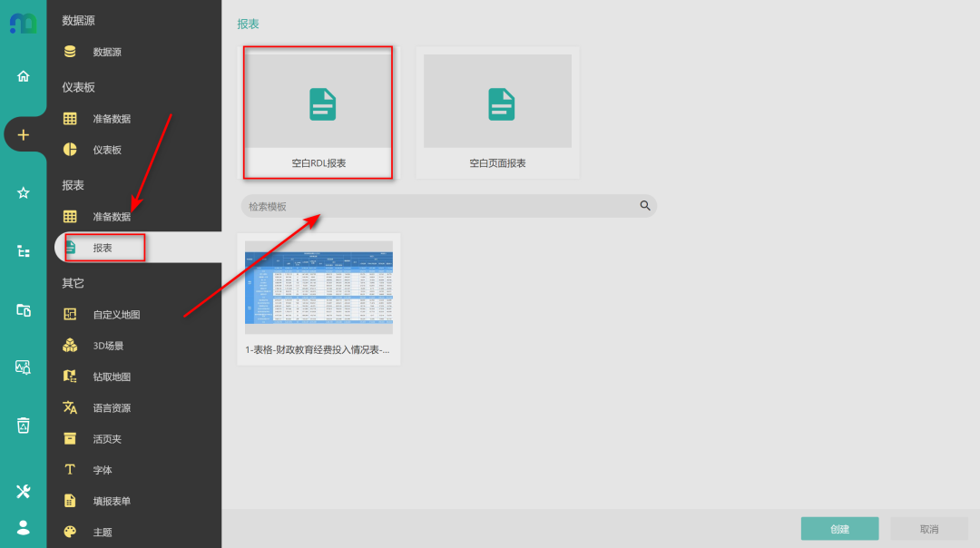Click the 语言资源 label
980x548 pixels.
112,408
